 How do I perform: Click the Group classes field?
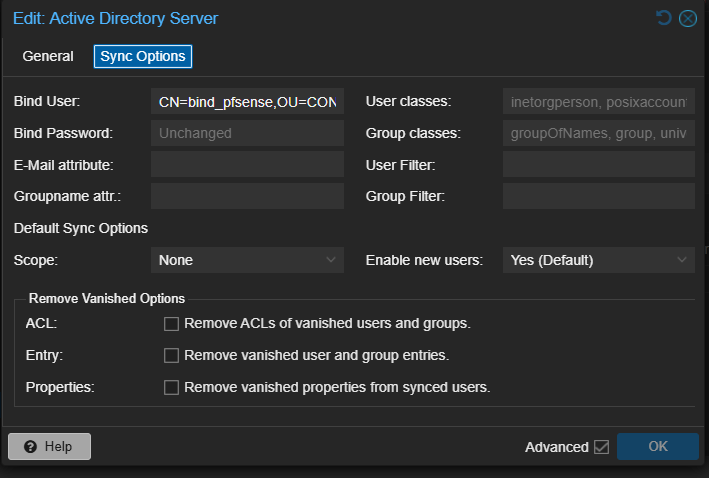point(598,133)
